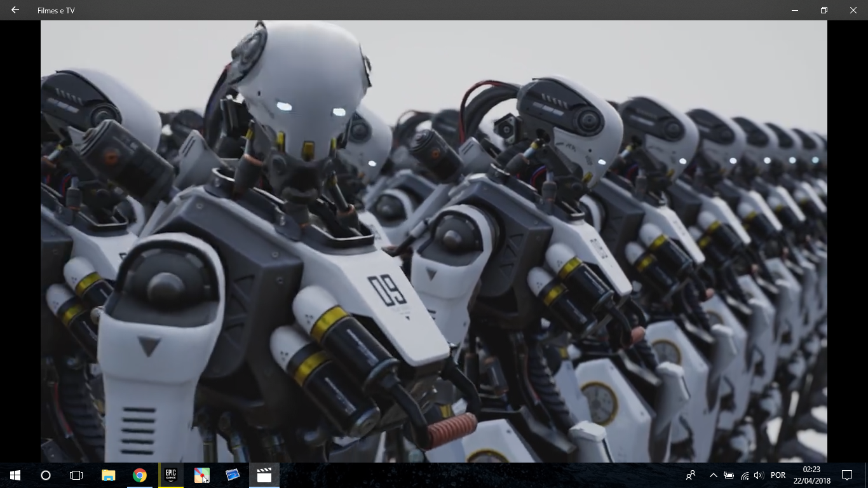Switch to Google Chrome on the taskbar
868x488 pixels.
point(140,475)
